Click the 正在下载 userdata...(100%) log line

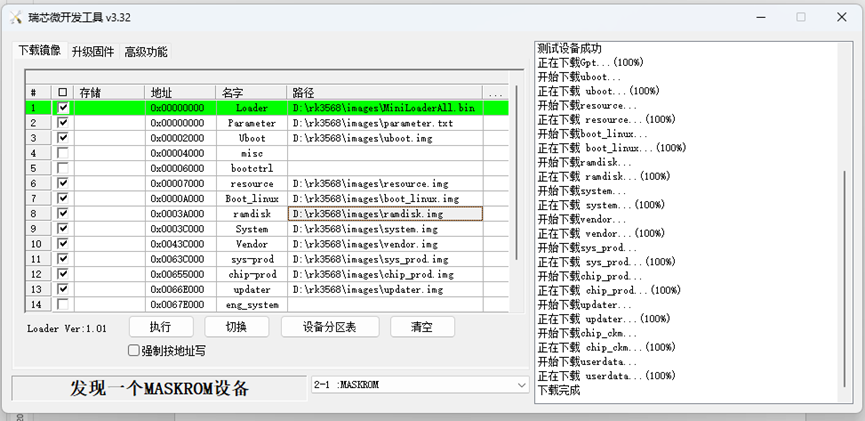click(x=606, y=376)
